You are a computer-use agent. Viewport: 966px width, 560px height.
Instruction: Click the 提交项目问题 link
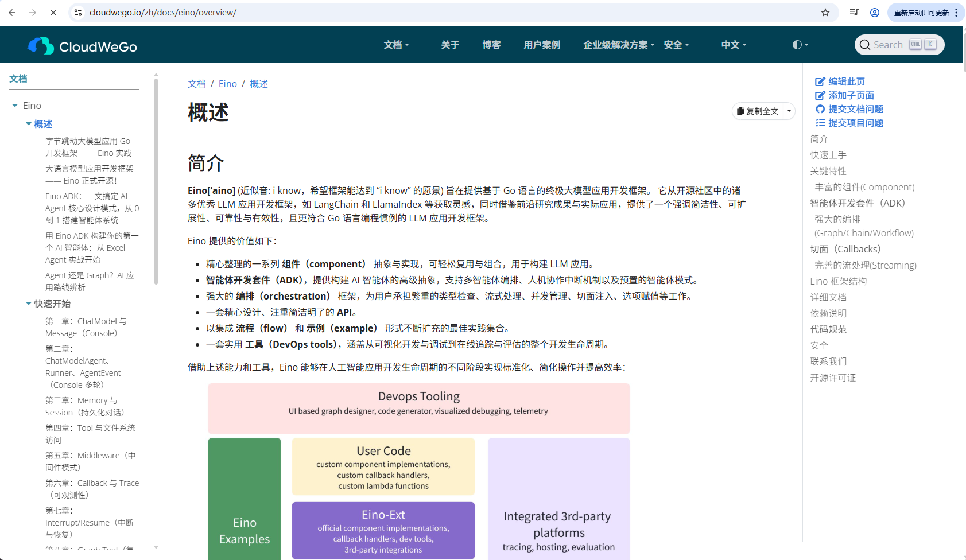tap(856, 123)
